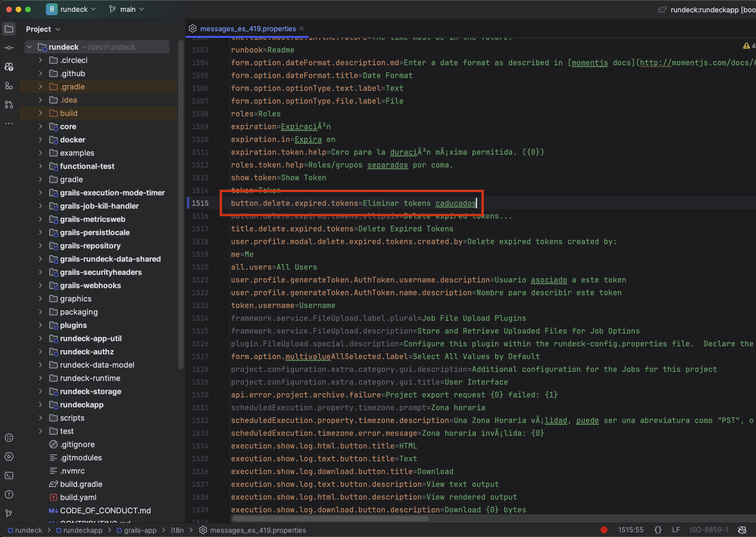Image resolution: width=756 pixels, height=537 pixels.
Task: Select the build folder
Action: point(69,113)
